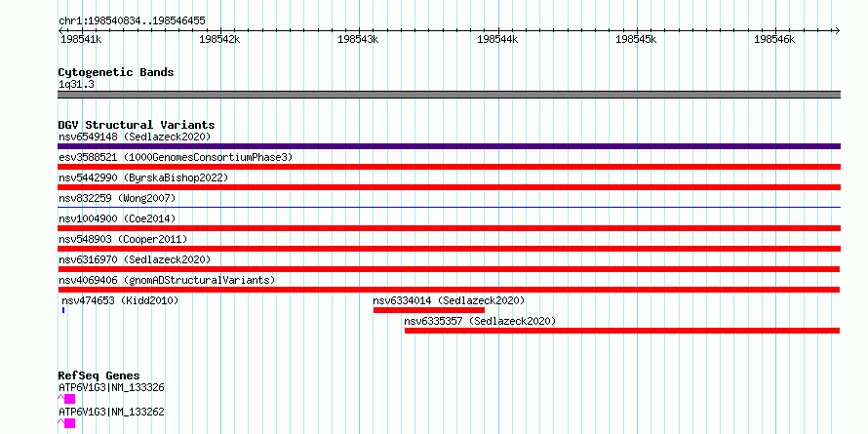The height and width of the screenshot is (434, 868).
Task: Select the thin blue nsv832259 (Wong2007) line
Action: pos(449,208)
